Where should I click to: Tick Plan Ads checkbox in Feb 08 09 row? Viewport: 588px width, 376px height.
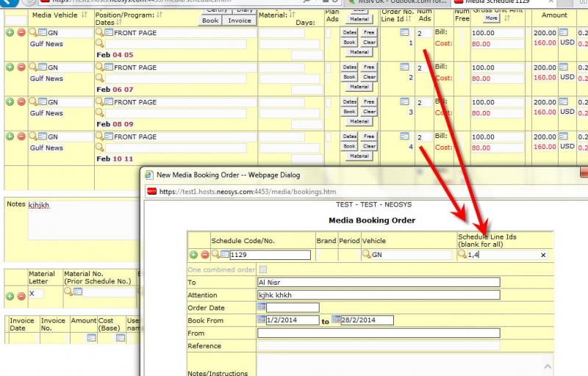coord(329,103)
